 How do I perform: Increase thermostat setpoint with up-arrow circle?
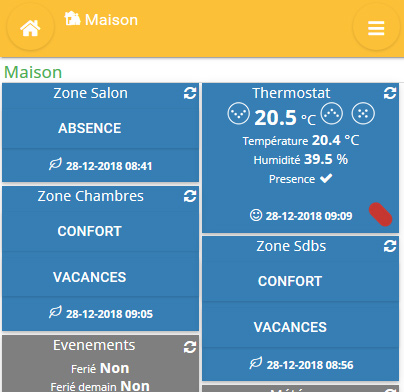coord(332,113)
